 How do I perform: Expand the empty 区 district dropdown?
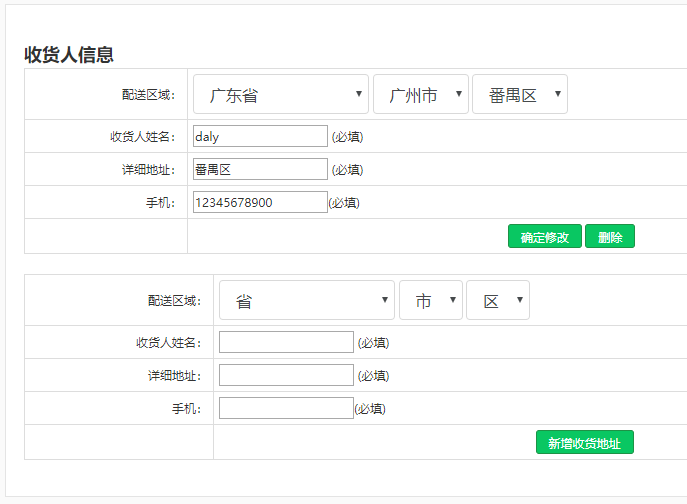click(498, 300)
